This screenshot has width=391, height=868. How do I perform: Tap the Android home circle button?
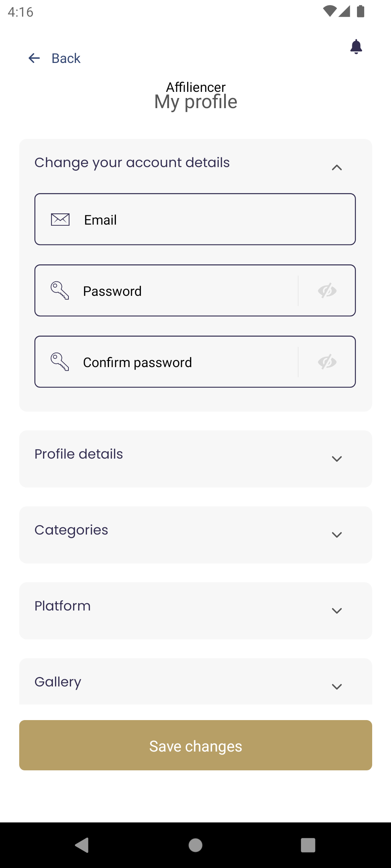(195, 845)
